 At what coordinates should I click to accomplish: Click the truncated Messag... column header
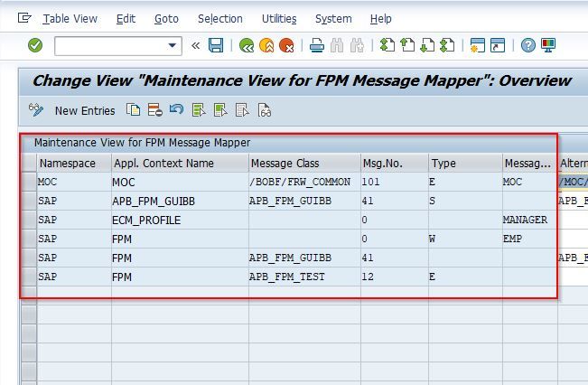point(530,164)
